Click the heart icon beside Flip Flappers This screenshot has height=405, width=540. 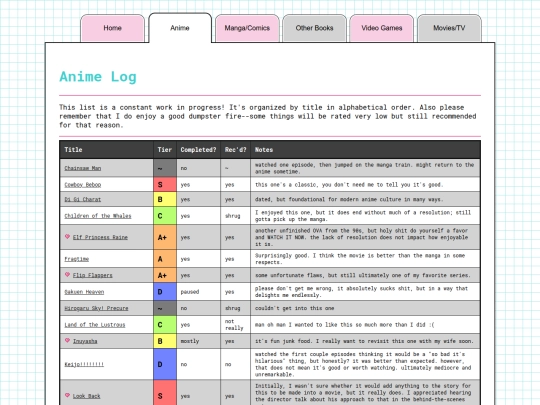coord(68,274)
